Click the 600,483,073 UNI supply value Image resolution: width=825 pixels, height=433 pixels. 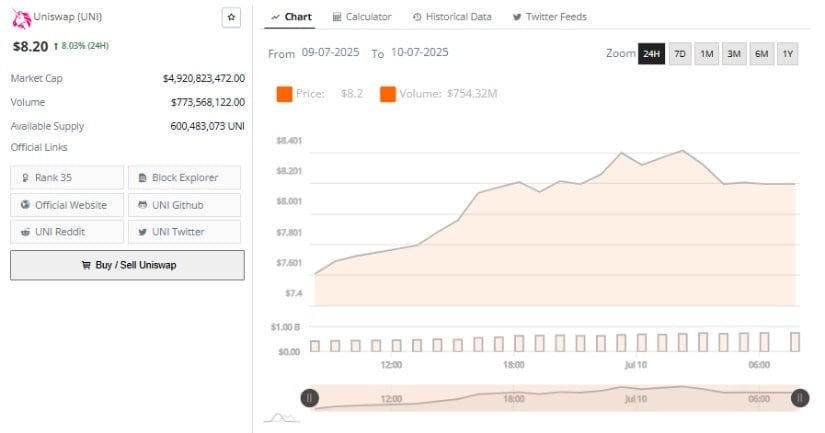pyautogui.click(x=207, y=126)
